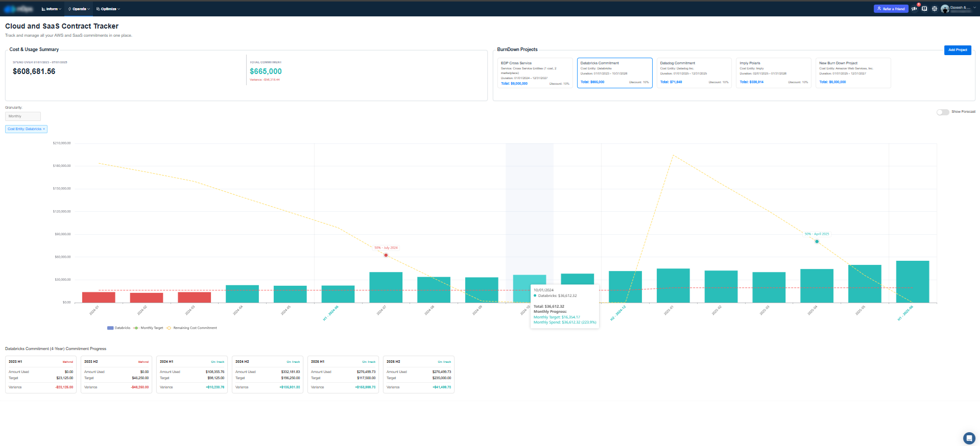Open the chat support widget
Image resolution: width=980 pixels, height=446 pixels.
[969, 438]
